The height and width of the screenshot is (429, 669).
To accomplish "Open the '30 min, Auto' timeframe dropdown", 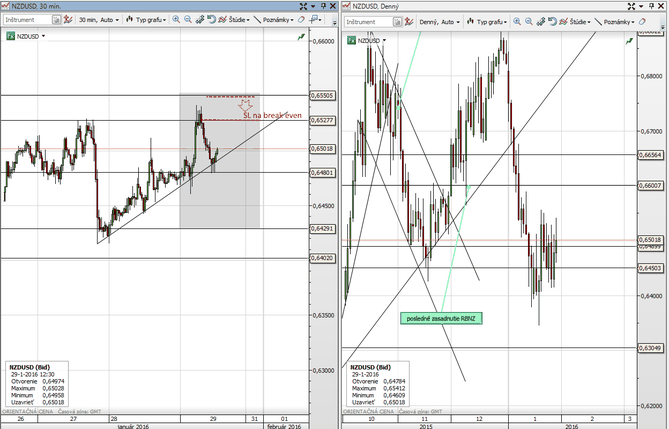I will point(99,20).
